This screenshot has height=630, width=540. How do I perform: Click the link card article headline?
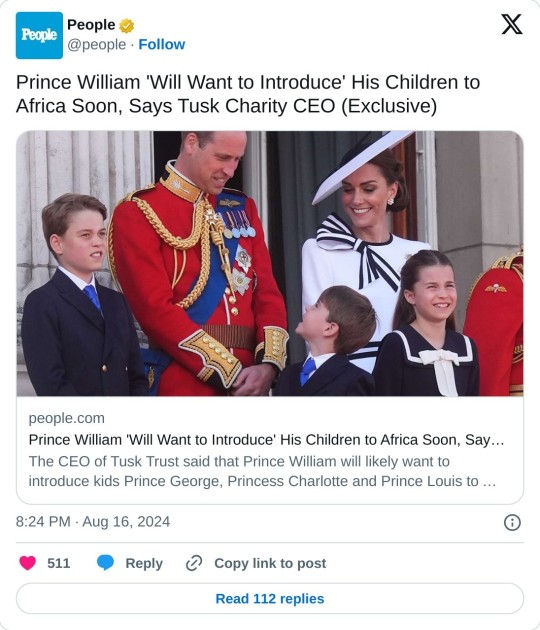coord(266,440)
